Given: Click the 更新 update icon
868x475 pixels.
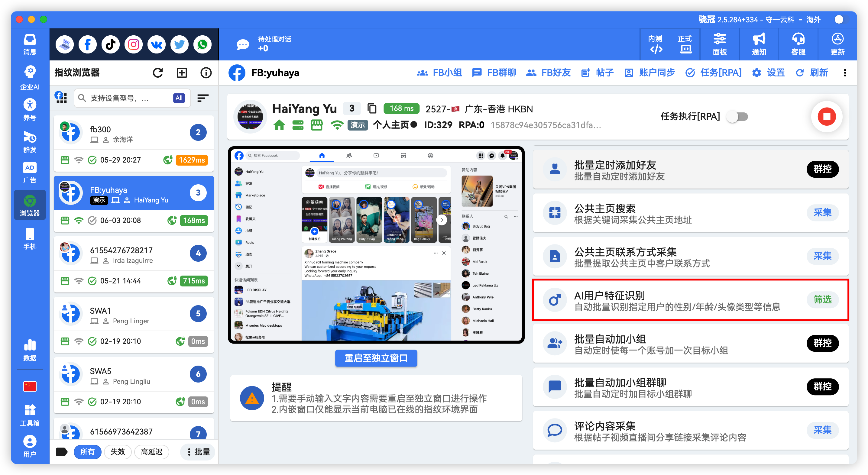Looking at the screenshot, I should coord(837,44).
